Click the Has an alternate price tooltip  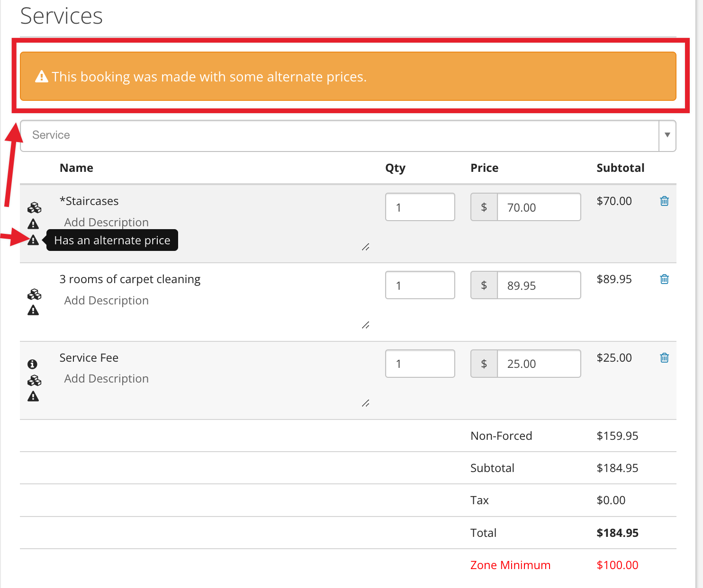(x=112, y=240)
